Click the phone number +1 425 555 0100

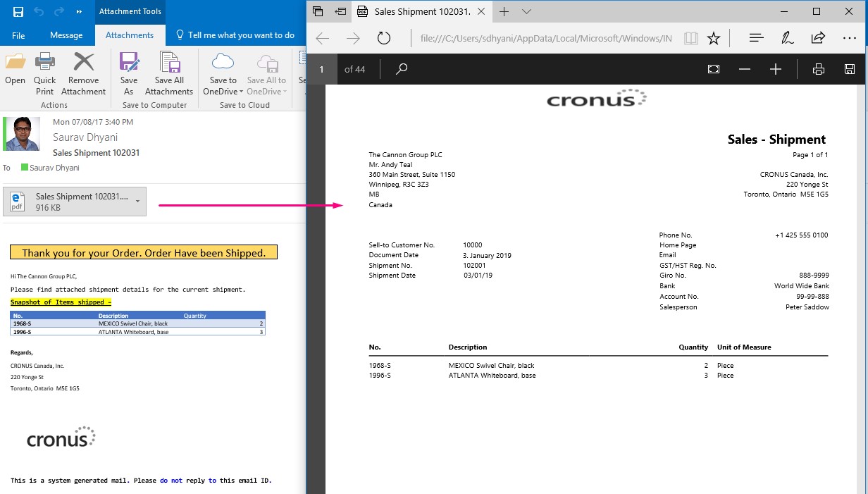tap(802, 235)
